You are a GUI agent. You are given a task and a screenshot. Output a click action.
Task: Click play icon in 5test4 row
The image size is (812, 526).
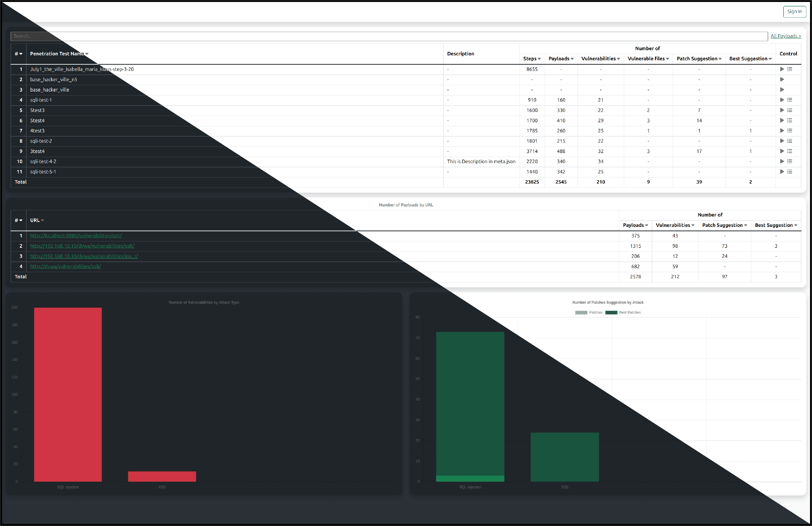(x=782, y=120)
